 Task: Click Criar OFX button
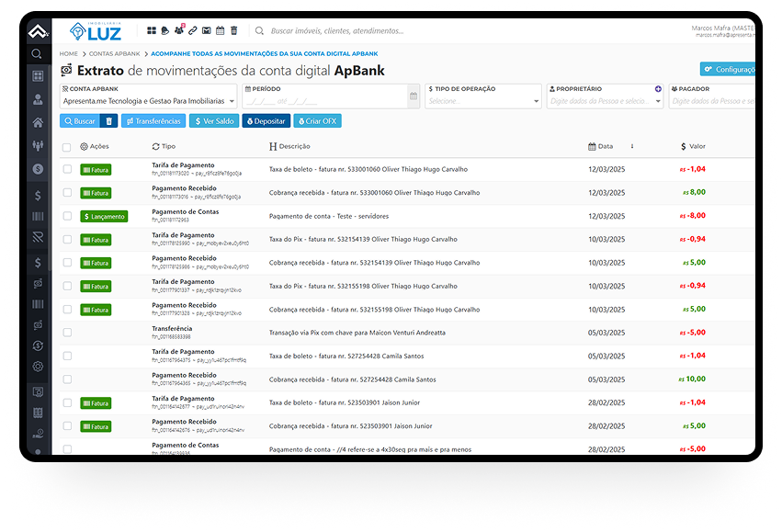click(x=318, y=121)
